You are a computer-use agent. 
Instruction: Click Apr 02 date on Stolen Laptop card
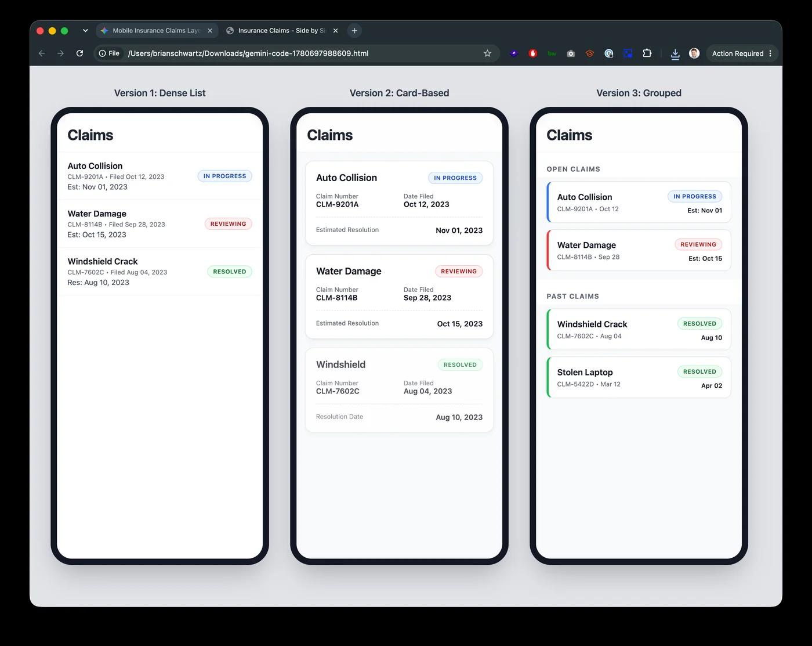[712, 386]
